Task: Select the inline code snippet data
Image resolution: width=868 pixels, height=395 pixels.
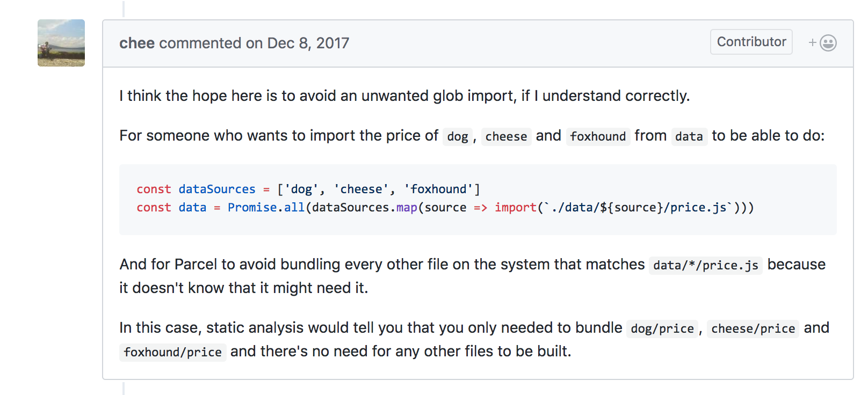Action: [689, 137]
